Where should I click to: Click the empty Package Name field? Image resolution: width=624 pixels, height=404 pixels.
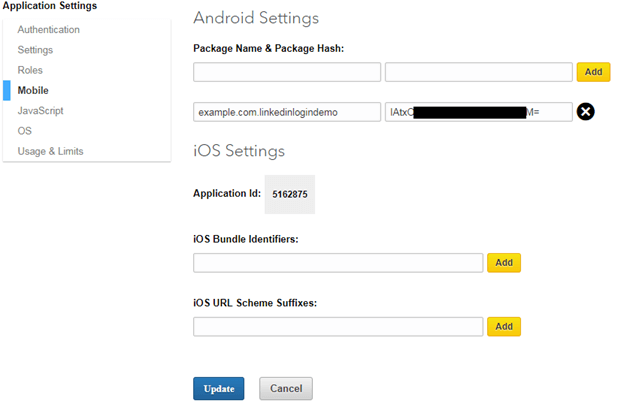287,72
